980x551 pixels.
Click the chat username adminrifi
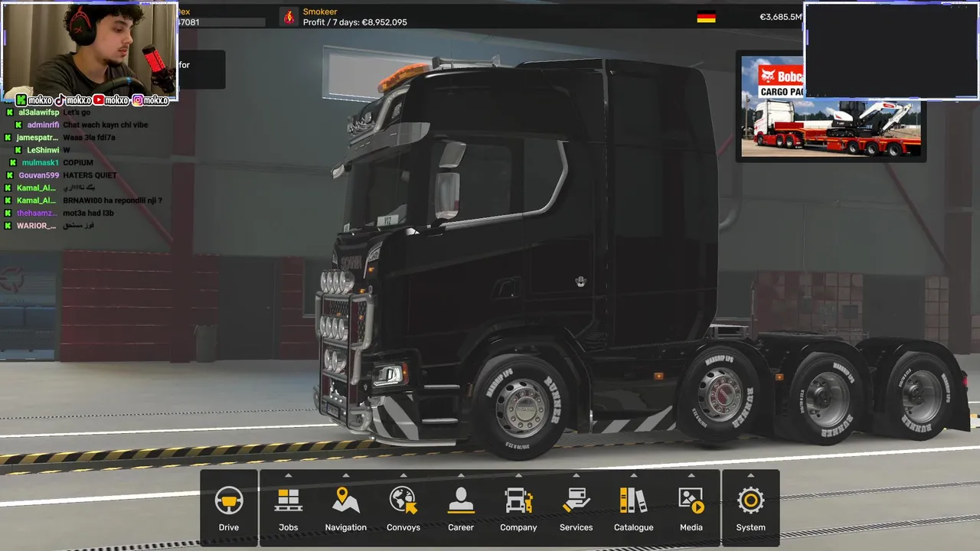coord(44,125)
